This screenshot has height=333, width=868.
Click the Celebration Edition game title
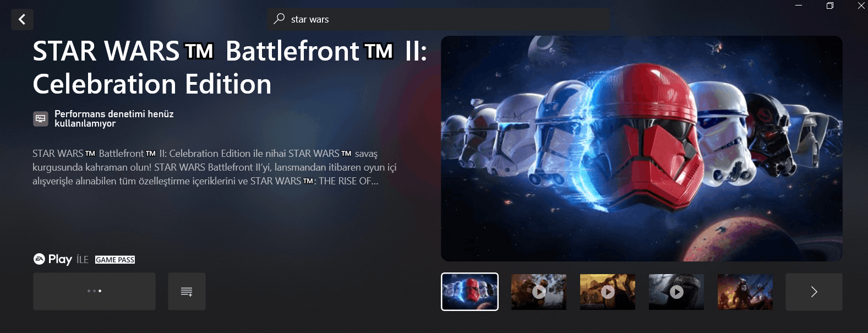(230, 67)
